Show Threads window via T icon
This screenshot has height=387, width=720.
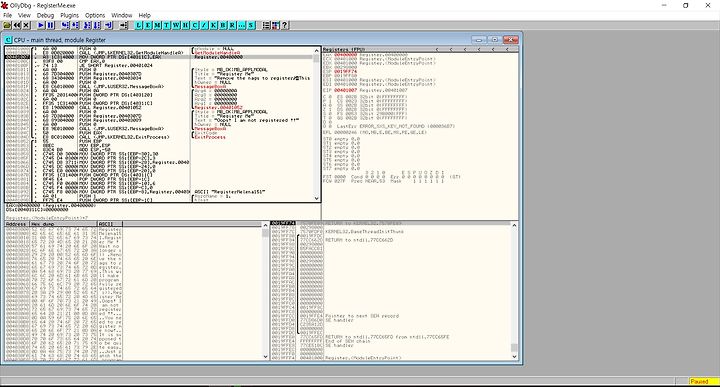tap(166, 25)
